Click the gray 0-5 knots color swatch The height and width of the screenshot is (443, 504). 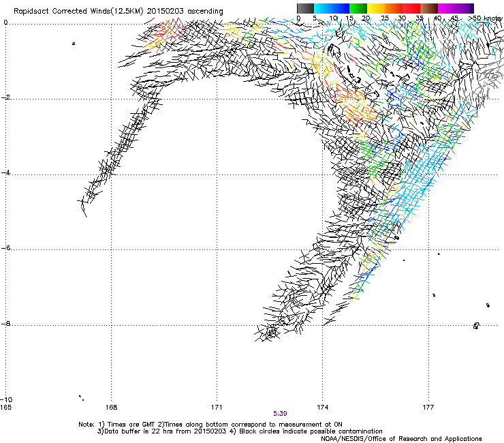coord(305,8)
